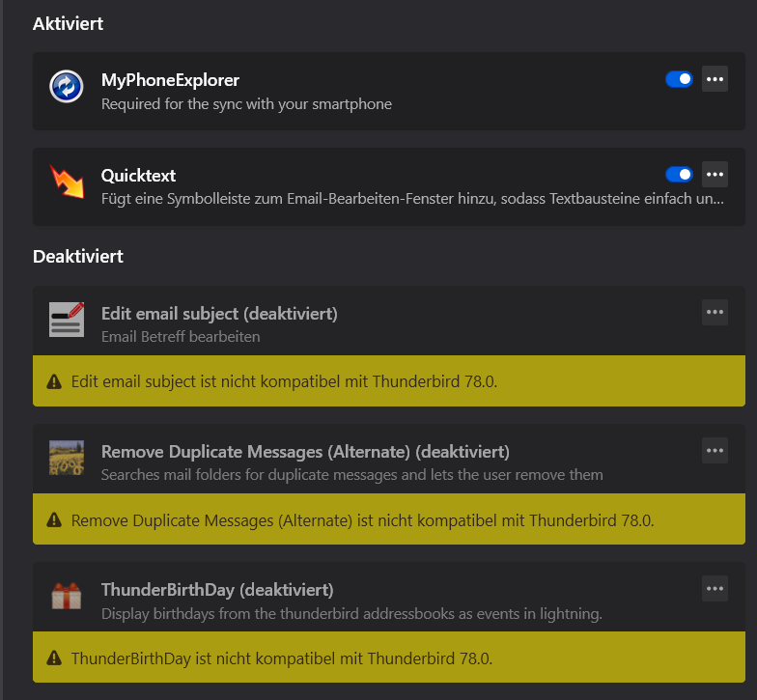Open the ThunderBirthDay three-dot options menu
The height and width of the screenshot is (700, 757).
[715, 588]
